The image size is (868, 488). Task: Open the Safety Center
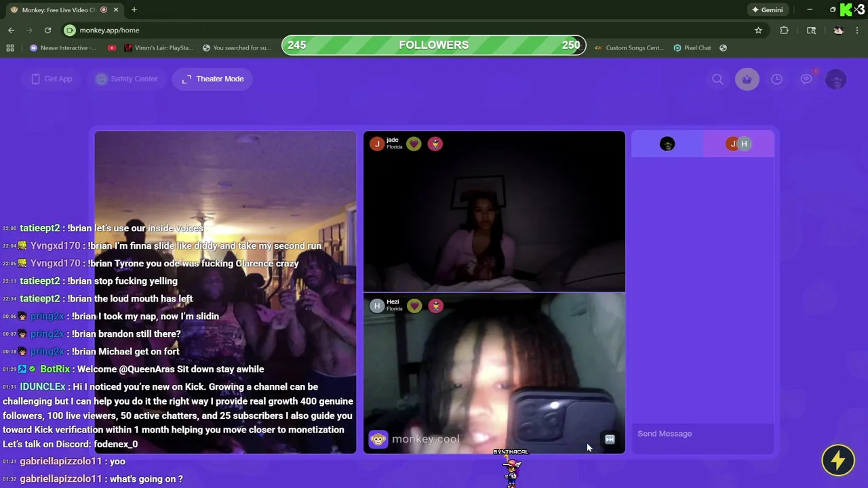point(127,79)
